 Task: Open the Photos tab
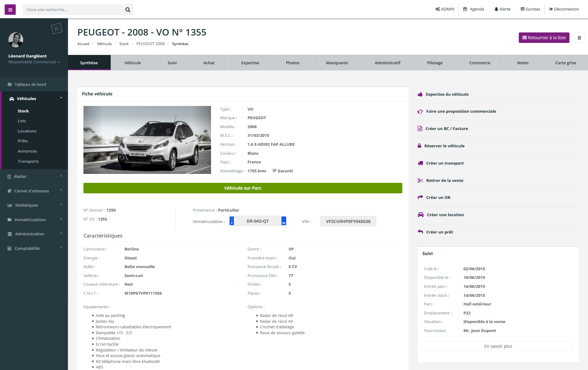pos(293,63)
